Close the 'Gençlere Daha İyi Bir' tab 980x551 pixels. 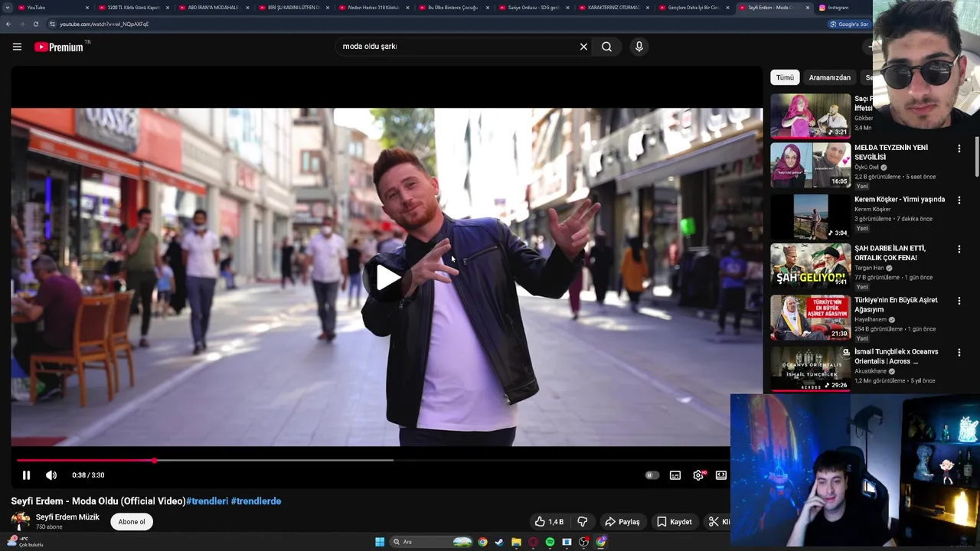tap(727, 8)
